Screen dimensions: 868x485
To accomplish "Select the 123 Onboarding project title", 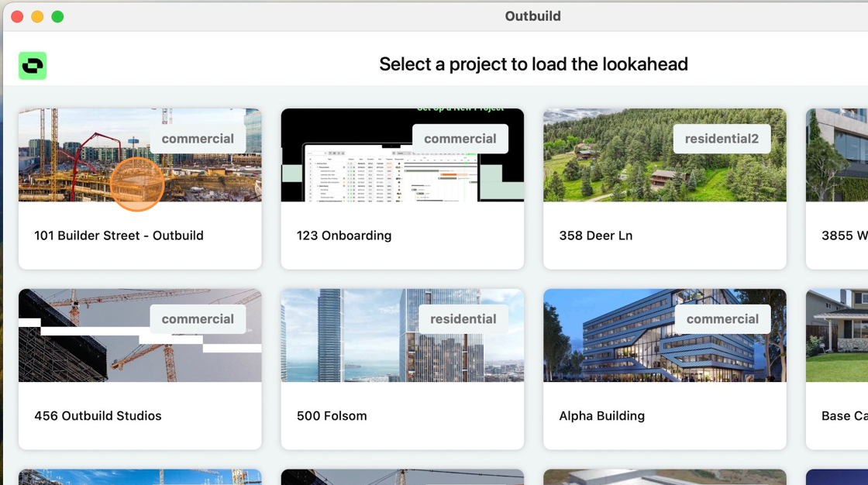I will tap(344, 236).
